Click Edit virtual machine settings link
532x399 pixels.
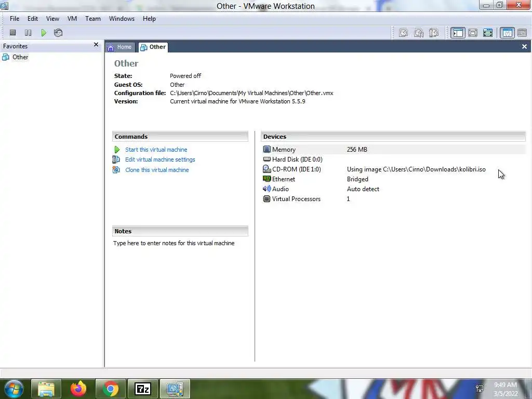[x=160, y=159]
